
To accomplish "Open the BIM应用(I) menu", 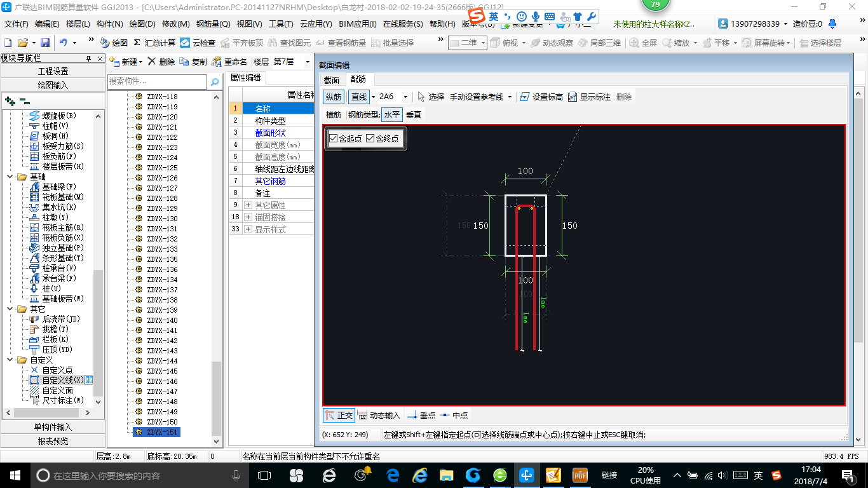I will (x=358, y=24).
